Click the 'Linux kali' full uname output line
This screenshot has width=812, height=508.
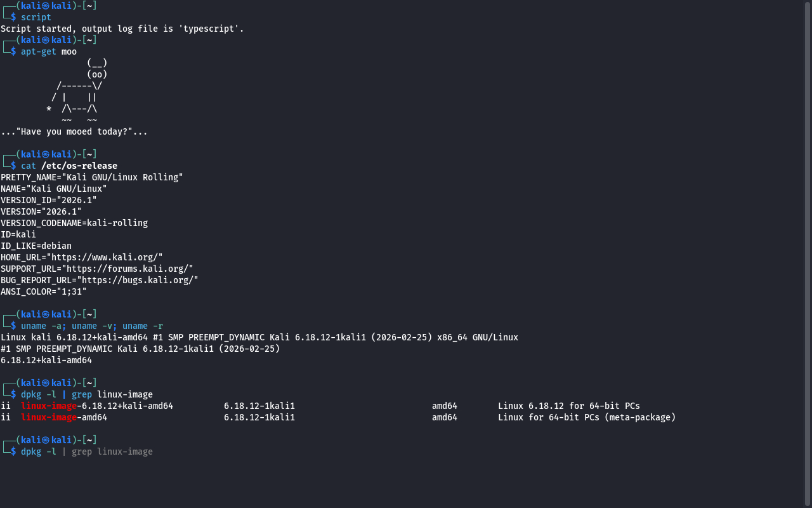tap(259, 337)
